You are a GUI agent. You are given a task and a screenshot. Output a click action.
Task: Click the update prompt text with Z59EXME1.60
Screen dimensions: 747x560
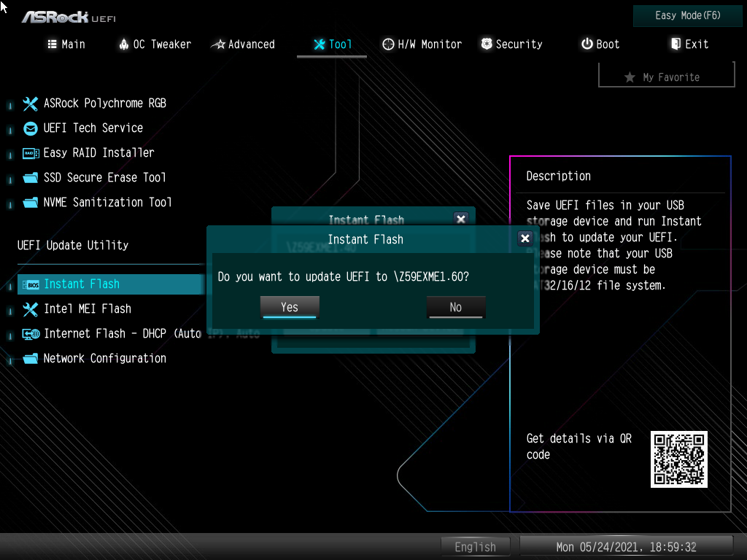click(x=344, y=276)
